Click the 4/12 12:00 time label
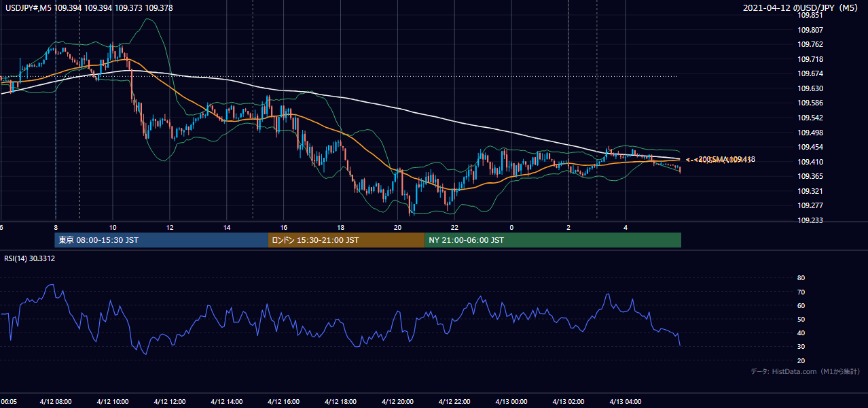868x408 pixels. pyautogui.click(x=170, y=402)
